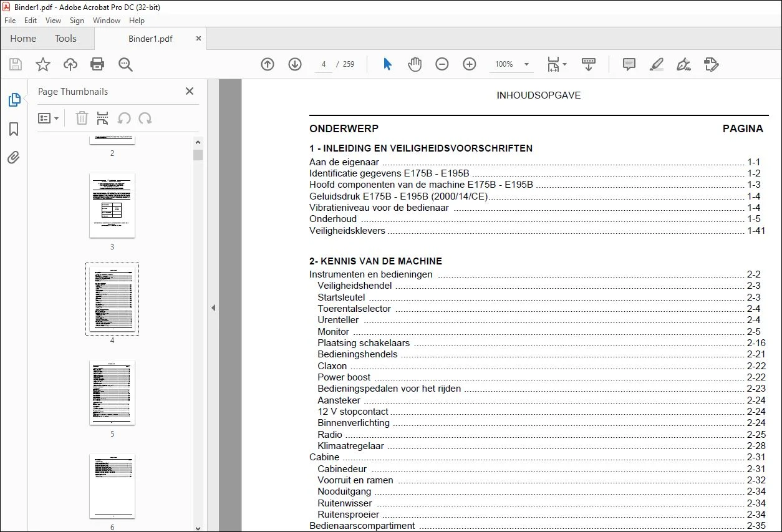Zoom in with the plus icon
This screenshot has width=782, height=532.
click(470, 64)
